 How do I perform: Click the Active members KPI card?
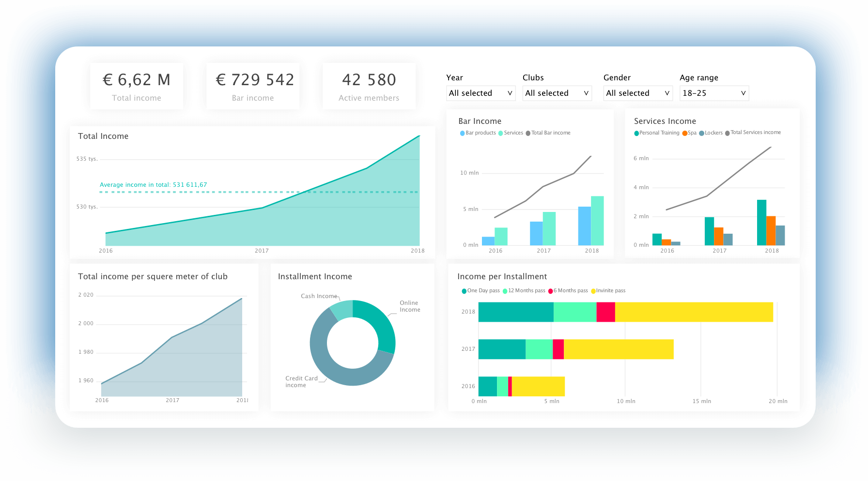(x=369, y=86)
